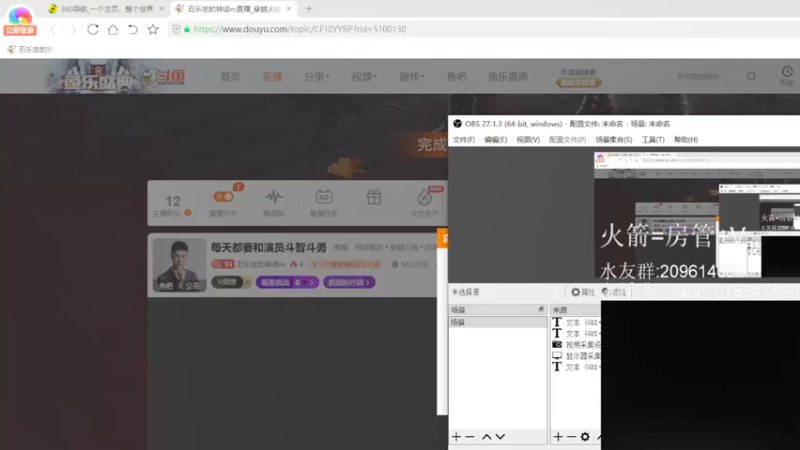Open the 石乐志的 bookmark in bookmarks bar
Screen dimensions: 800x450
(30, 49)
